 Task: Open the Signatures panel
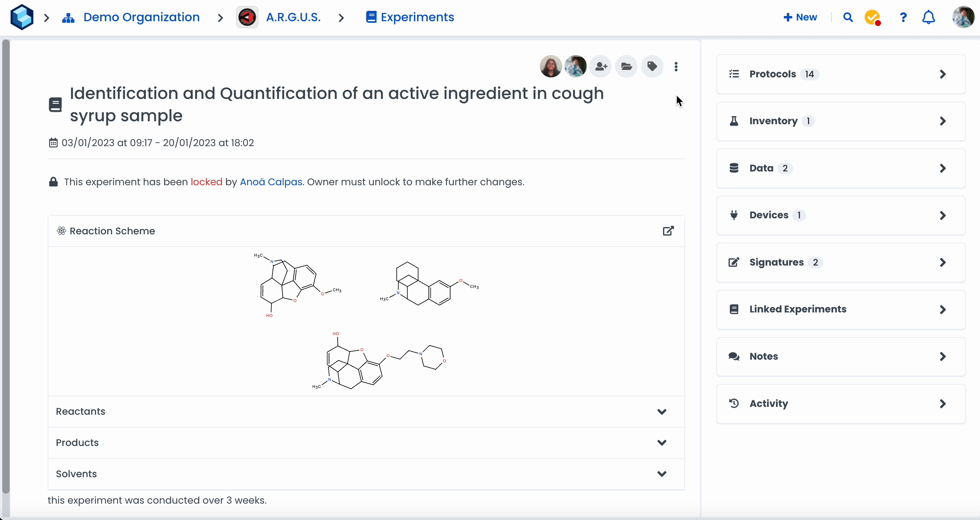pos(840,262)
